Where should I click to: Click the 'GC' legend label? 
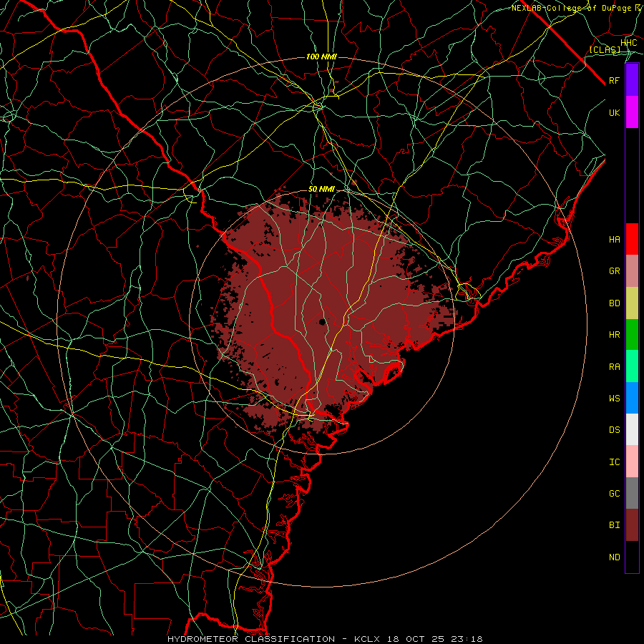click(614, 494)
